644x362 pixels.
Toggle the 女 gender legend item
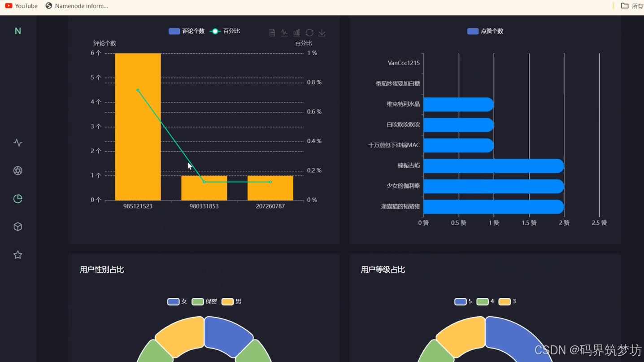[177, 301]
